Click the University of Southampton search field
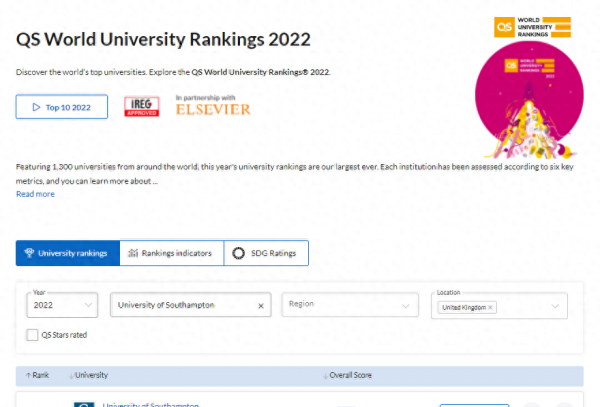Screen dimensions: 600x407 (x=191, y=305)
